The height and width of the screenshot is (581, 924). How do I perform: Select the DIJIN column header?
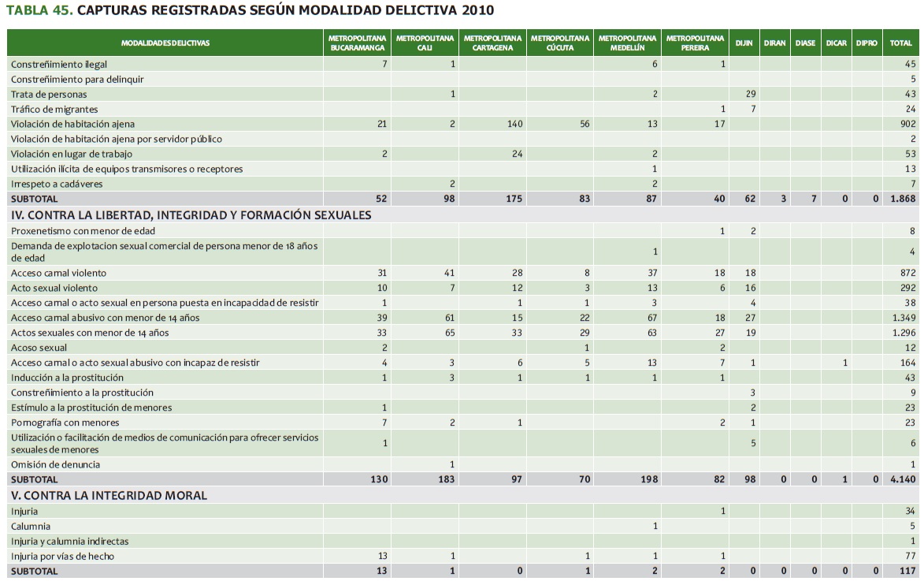pos(744,43)
